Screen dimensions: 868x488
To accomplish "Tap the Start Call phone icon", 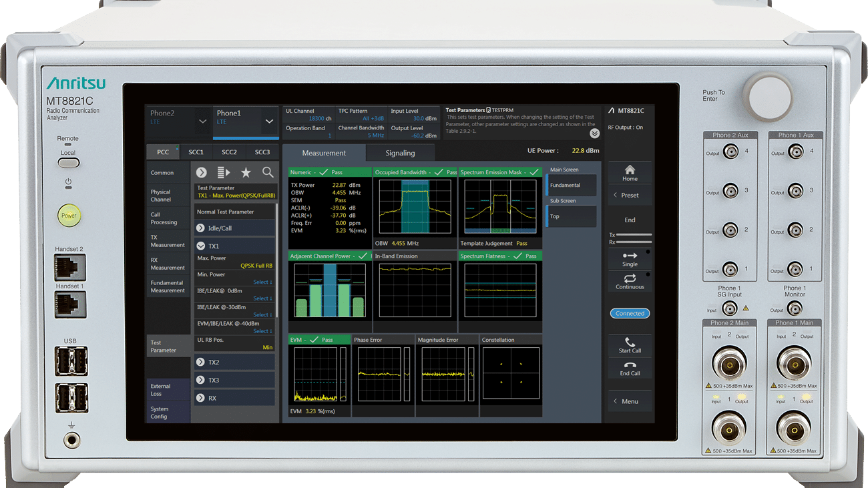I will 630,345.
